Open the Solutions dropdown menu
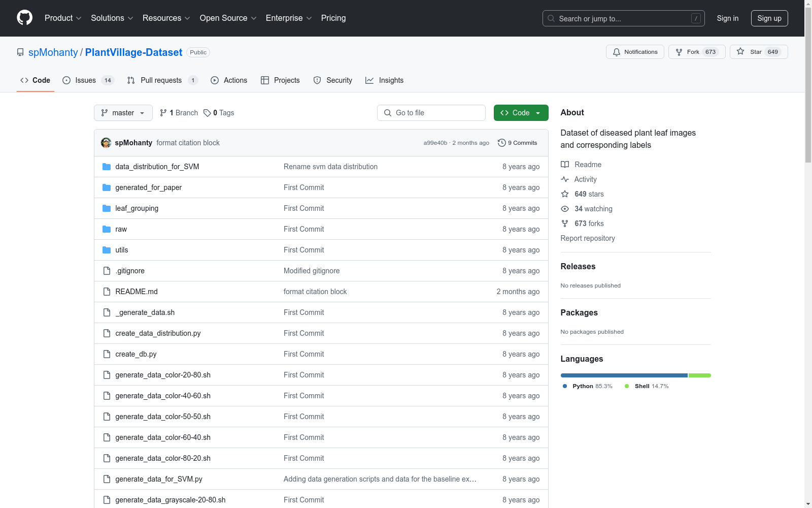The height and width of the screenshot is (508, 812). [x=112, y=18]
